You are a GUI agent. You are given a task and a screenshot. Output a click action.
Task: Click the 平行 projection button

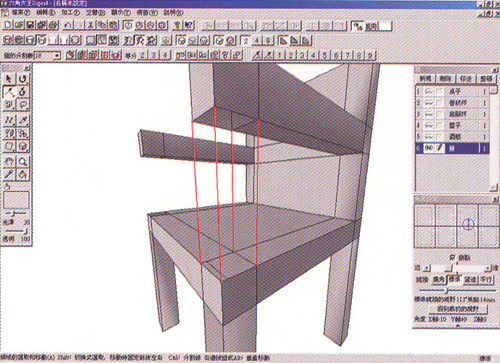[x=486, y=280]
